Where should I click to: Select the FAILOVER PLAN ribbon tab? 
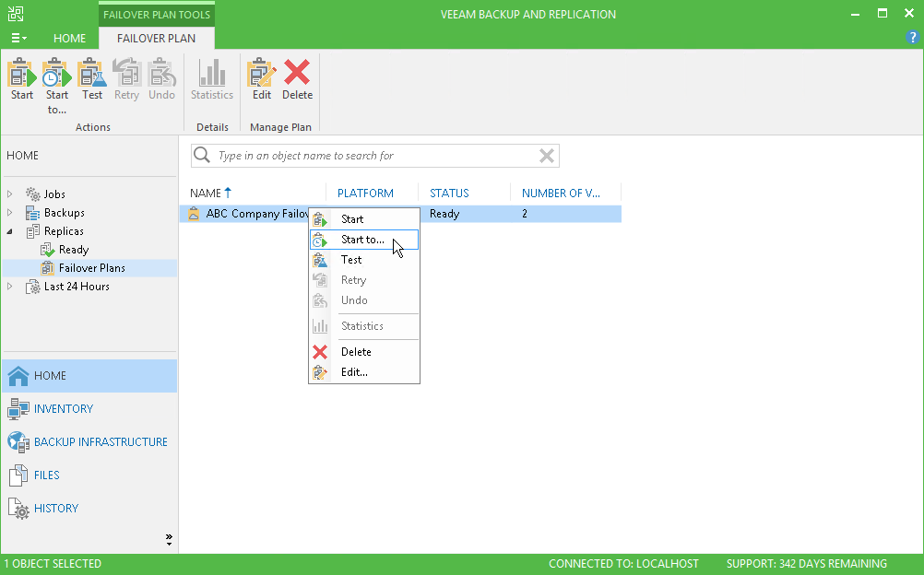point(156,39)
